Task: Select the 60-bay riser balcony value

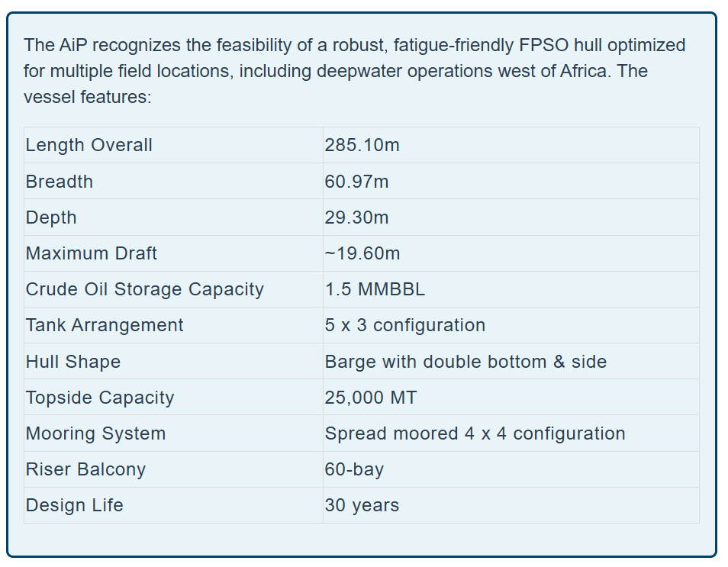Action: [354, 469]
